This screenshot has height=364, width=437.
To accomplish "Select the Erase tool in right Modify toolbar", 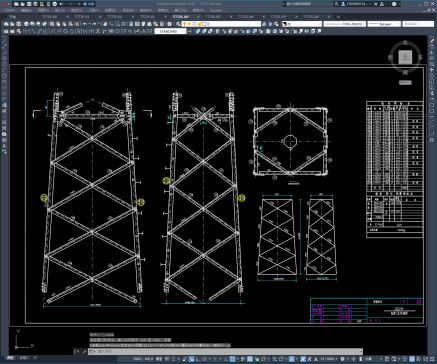I will 432,40.
